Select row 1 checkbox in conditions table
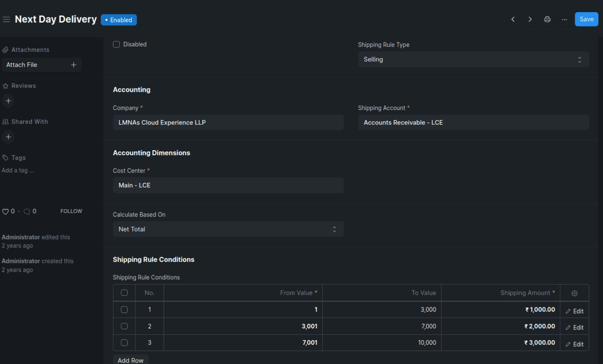Image resolution: width=603 pixels, height=364 pixels. click(x=124, y=310)
